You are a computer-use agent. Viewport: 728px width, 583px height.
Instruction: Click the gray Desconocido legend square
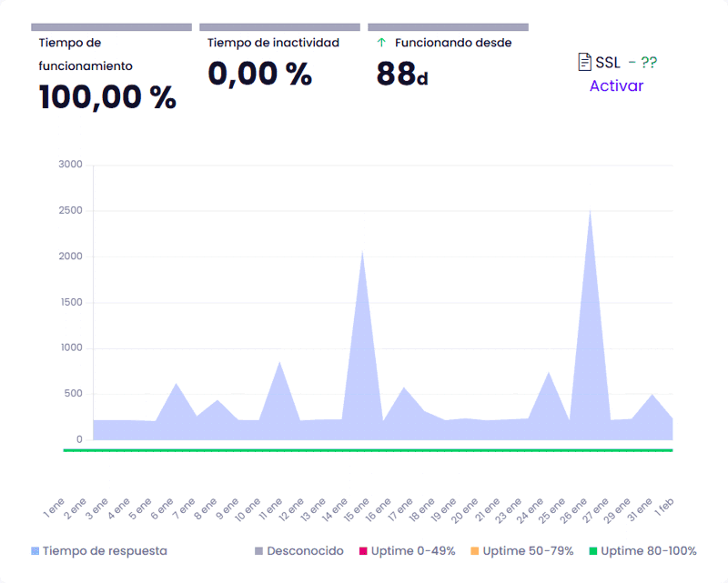coord(259,551)
